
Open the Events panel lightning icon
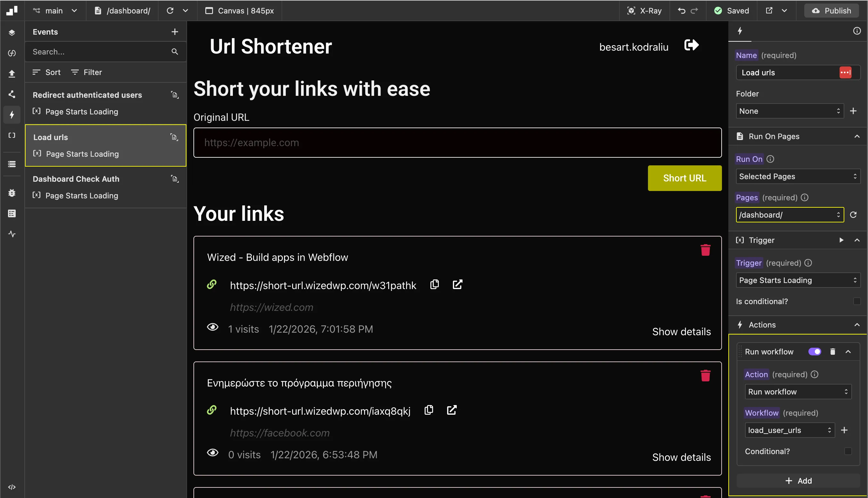click(x=12, y=115)
